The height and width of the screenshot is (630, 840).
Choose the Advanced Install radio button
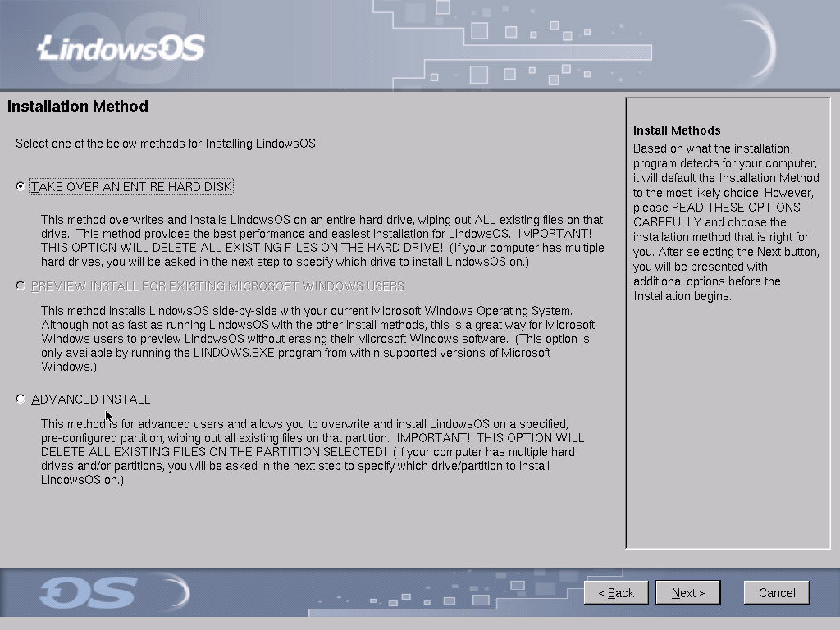coord(21,399)
